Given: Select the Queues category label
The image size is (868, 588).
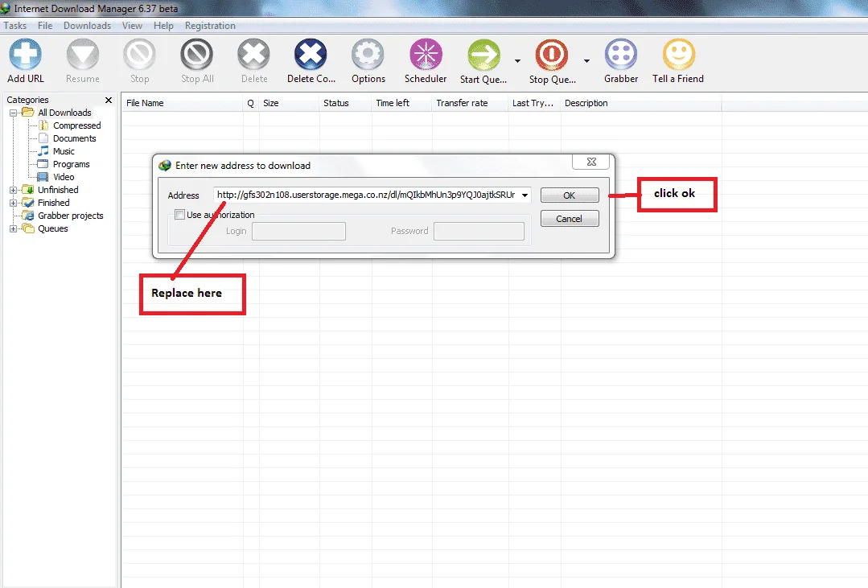Looking at the screenshot, I should point(53,228).
